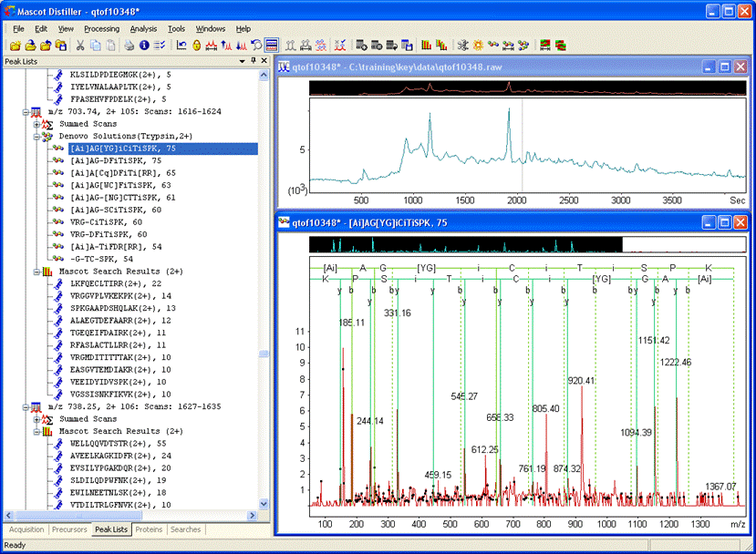Select WELLQQVDTSTR(2+), 55 result

pyautogui.click(x=119, y=444)
